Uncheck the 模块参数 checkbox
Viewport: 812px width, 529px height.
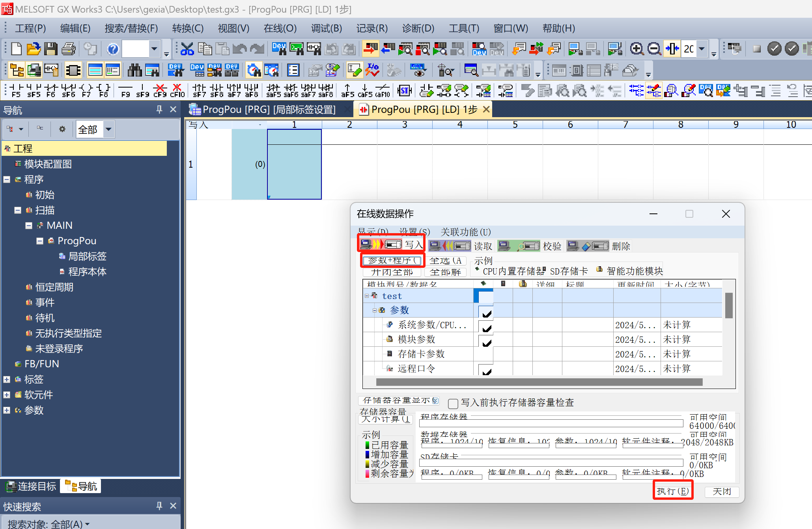click(x=486, y=341)
